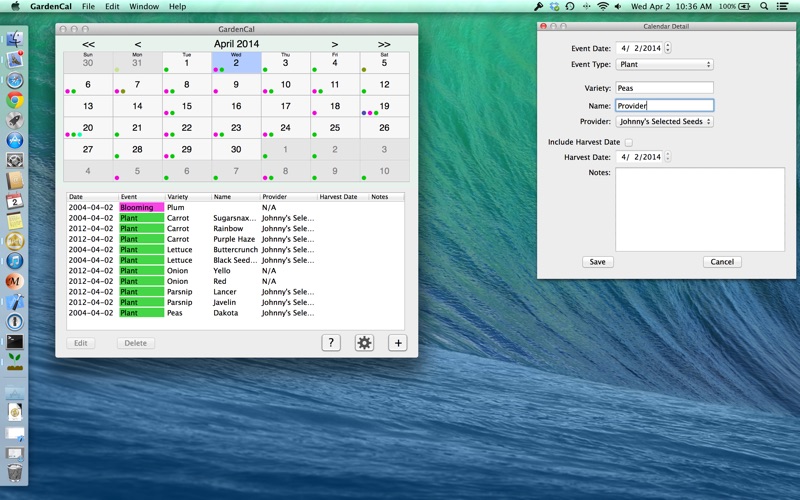Open Finder from the dock

point(15,39)
